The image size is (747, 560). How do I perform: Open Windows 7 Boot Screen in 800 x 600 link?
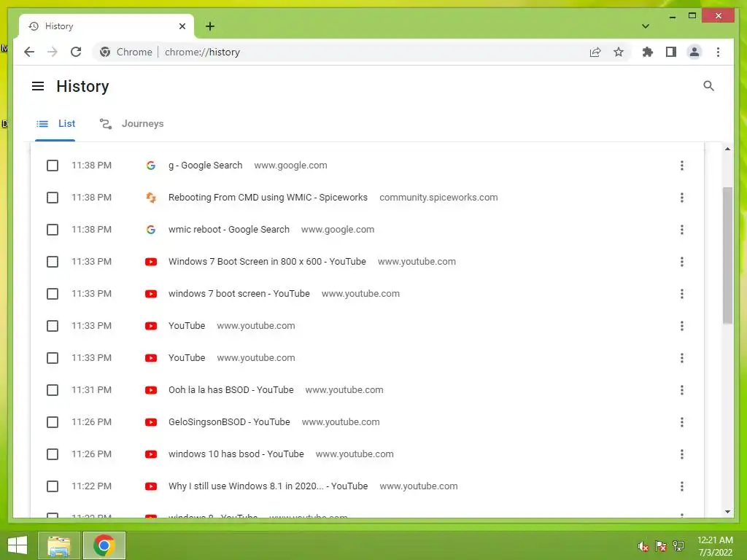[267, 262]
